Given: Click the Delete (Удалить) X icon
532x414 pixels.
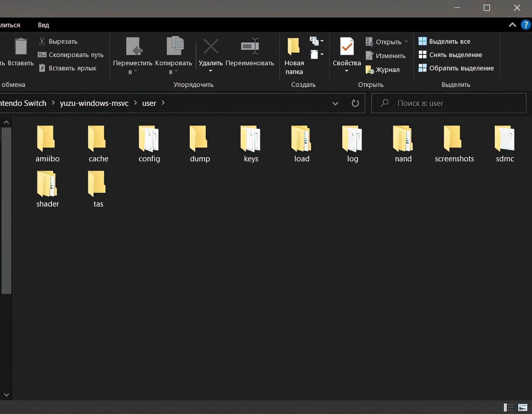Looking at the screenshot, I should coord(211,47).
